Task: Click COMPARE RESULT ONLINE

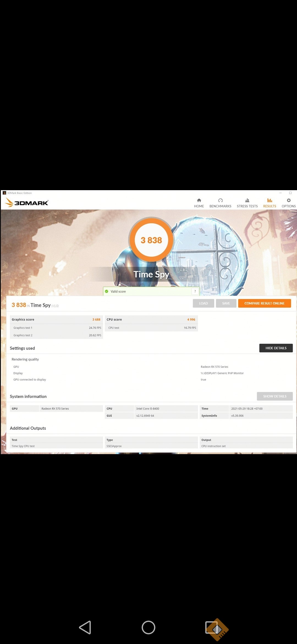Action: pos(265,303)
